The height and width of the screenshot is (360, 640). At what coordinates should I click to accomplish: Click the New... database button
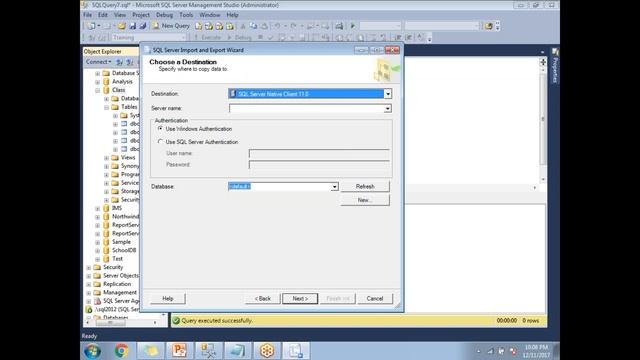click(x=365, y=200)
